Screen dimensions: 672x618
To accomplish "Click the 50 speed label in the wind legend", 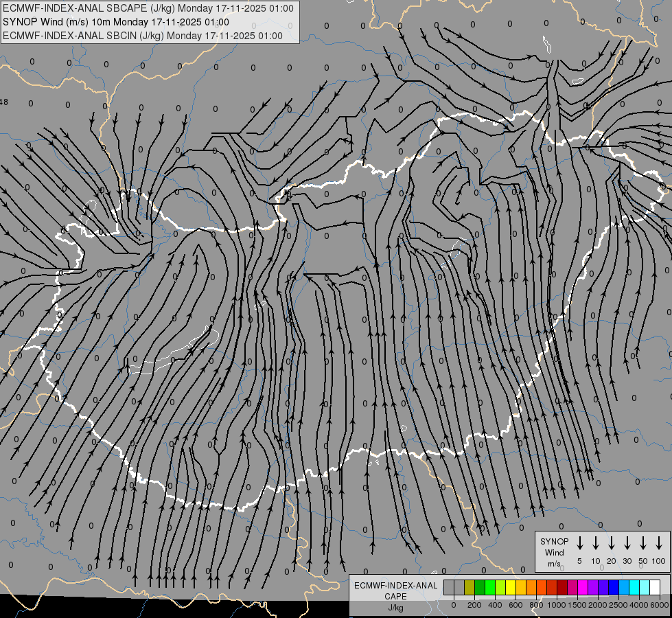I will click(x=643, y=561).
